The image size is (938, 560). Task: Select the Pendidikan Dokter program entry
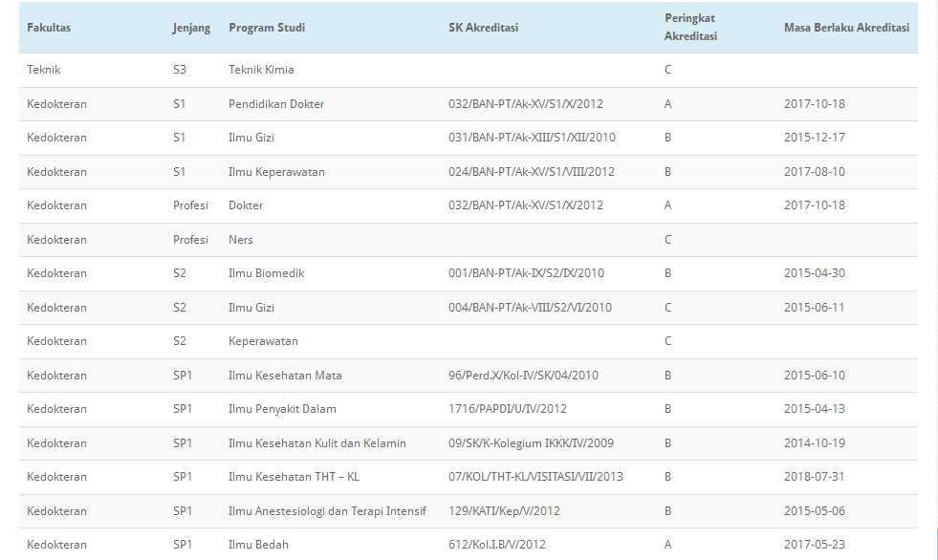(x=276, y=104)
